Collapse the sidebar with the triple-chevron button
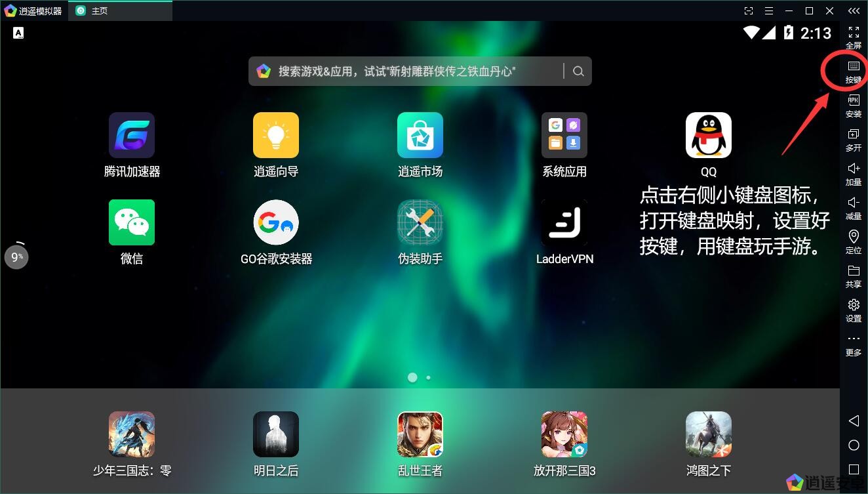Screen dimensions: 868x494 [x=854, y=10]
